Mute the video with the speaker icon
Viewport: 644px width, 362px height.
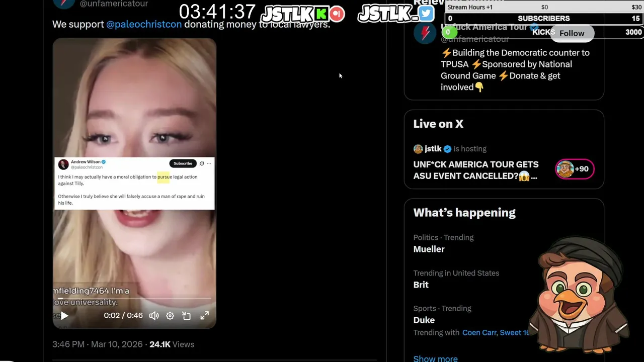point(154,316)
